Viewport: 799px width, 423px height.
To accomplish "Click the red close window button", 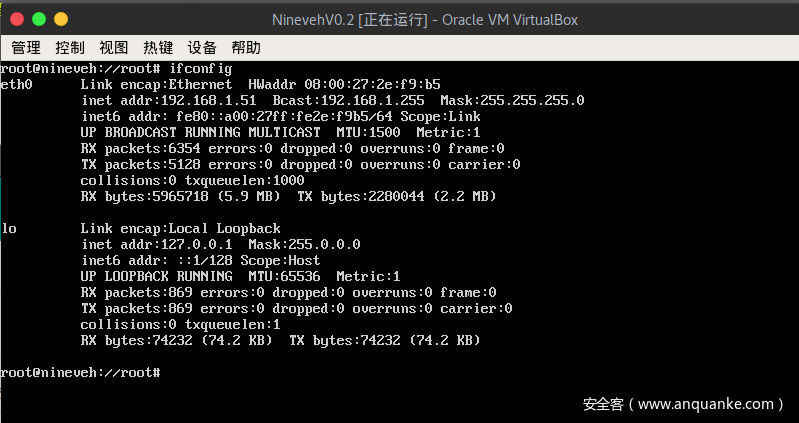I will pyautogui.click(x=18, y=19).
